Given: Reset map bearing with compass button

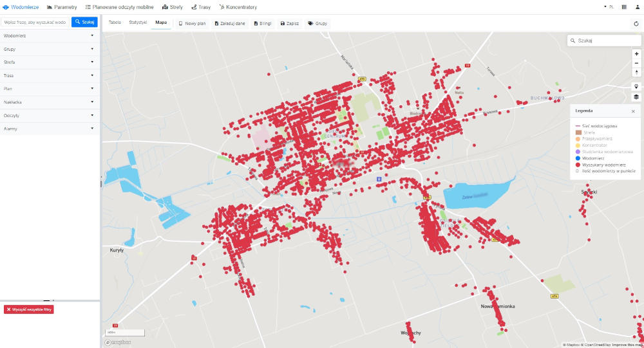Looking at the screenshot, I should point(636,73).
